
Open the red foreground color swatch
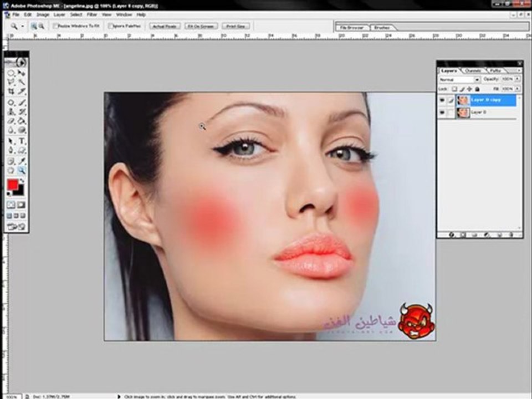[13, 185]
